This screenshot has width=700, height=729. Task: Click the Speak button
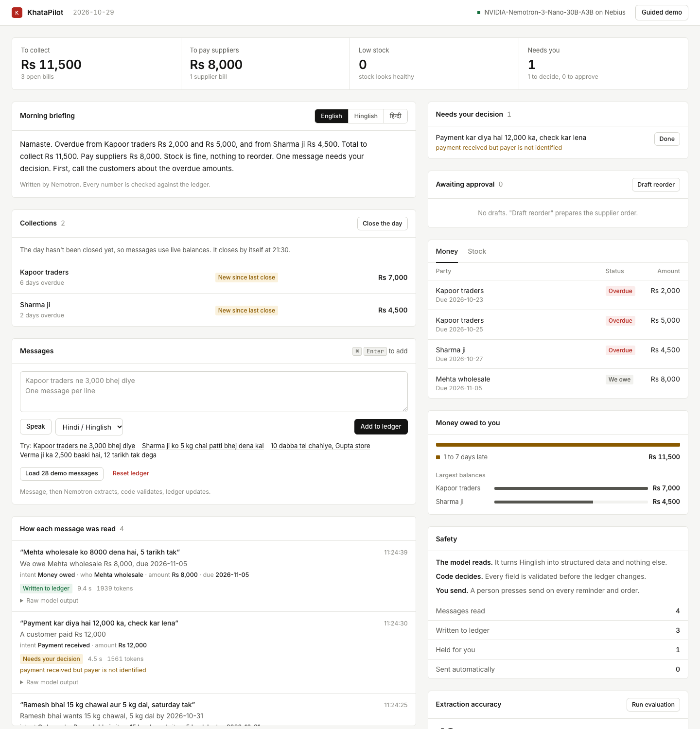click(x=35, y=427)
